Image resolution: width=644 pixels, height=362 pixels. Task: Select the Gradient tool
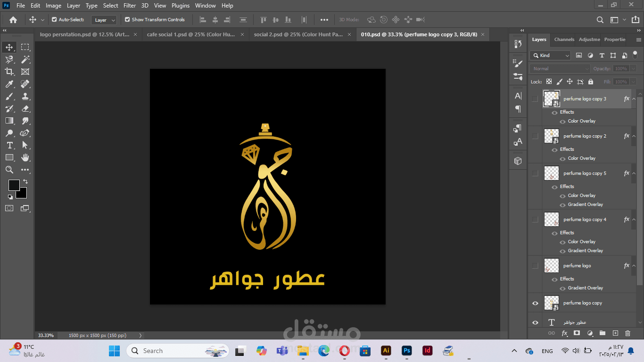(x=9, y=121)
